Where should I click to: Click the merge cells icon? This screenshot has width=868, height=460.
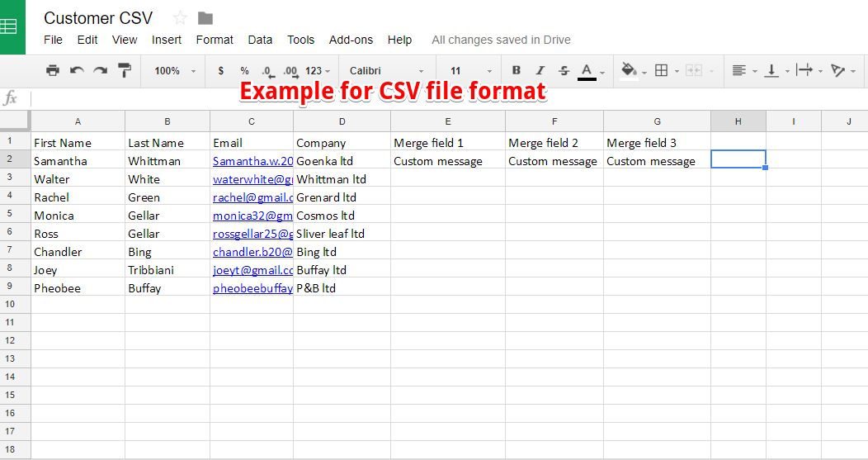[x=694, y=70]
